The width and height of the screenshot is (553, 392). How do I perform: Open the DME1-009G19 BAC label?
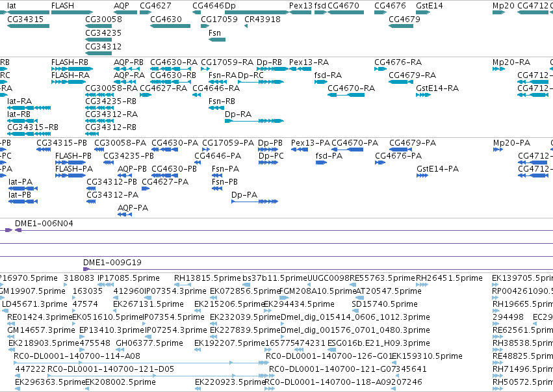pos(112,263)
